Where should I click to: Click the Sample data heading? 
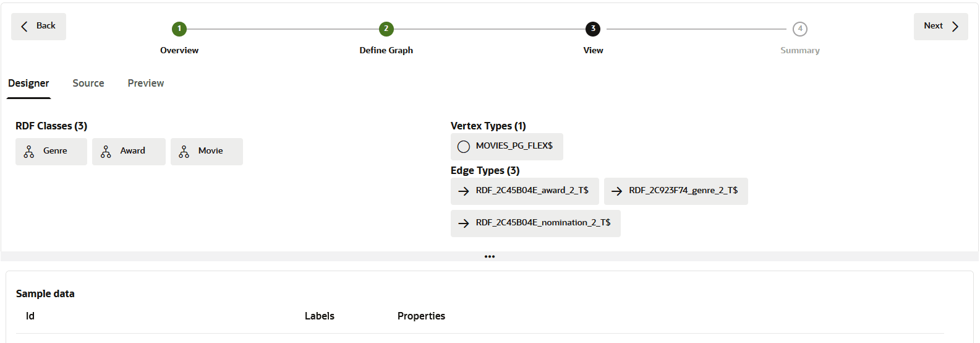click(x=45, y=293)
